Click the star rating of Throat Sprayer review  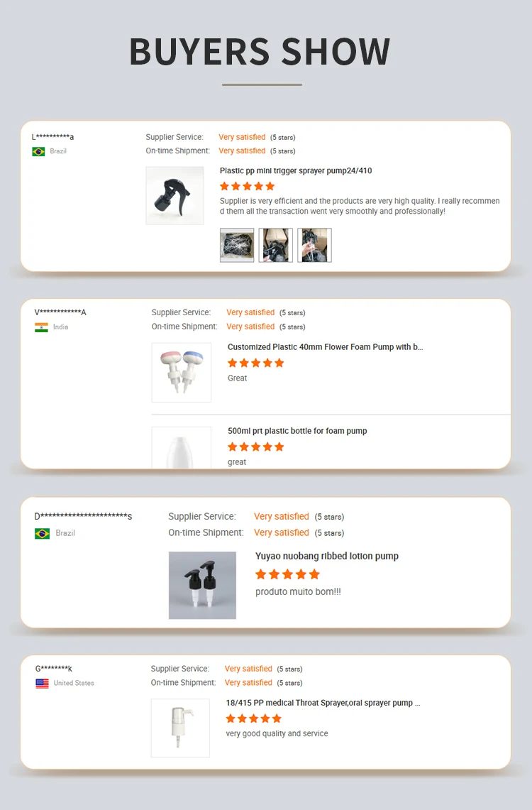pyautogui.click(x=253, y=718)
